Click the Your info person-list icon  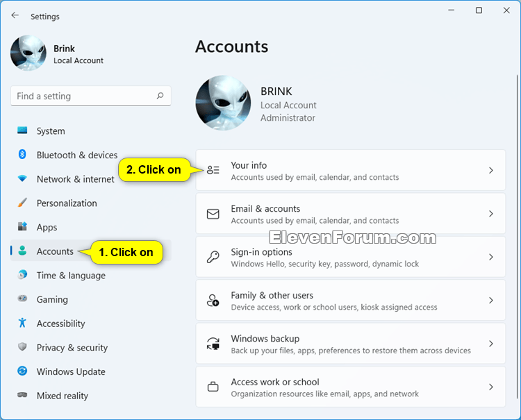(213, 170)
